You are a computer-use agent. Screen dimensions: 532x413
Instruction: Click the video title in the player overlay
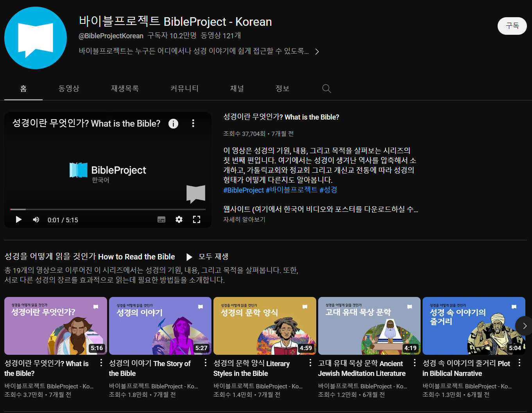pos(86,123)
